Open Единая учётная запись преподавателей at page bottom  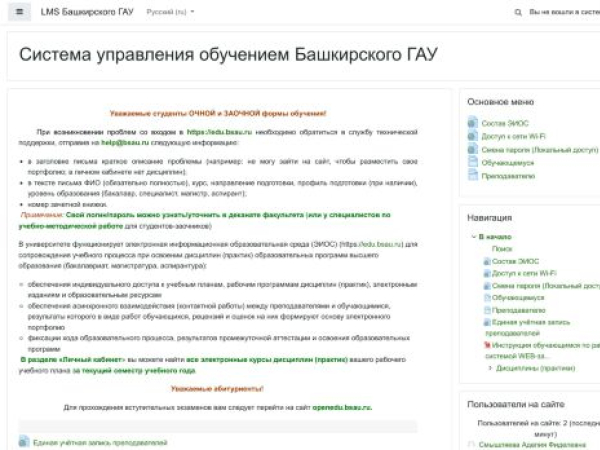(100, 441)
